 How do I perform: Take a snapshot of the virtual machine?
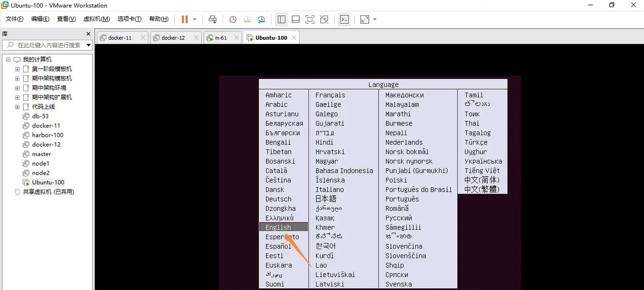(x=232, y=19)
